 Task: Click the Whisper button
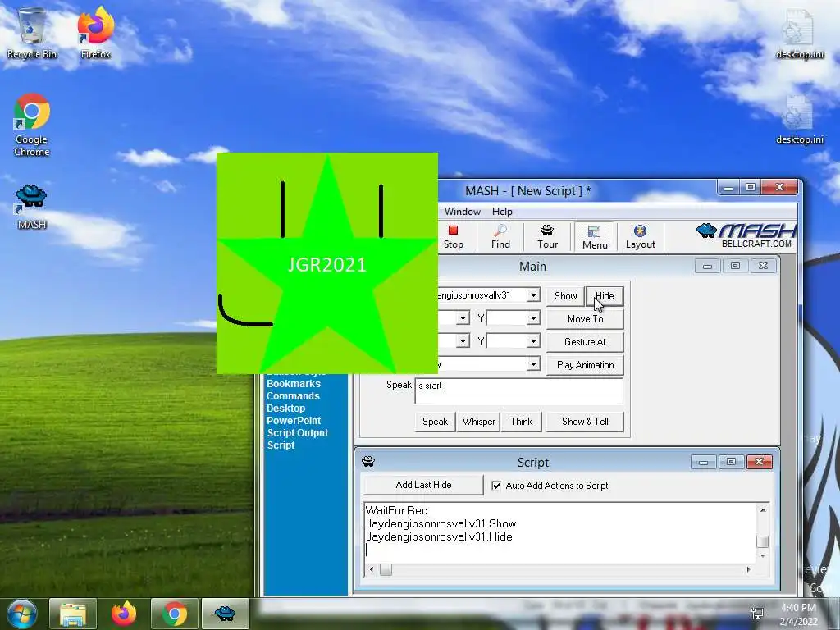pyautogui.click(x=478, y=422)
